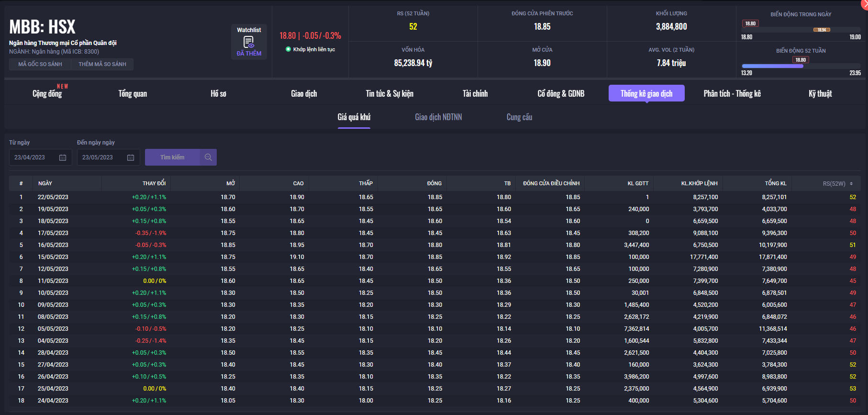Click the 52-week range progress bar
The height and width of the screenshot is (415, 868).
tap(772, 66)
